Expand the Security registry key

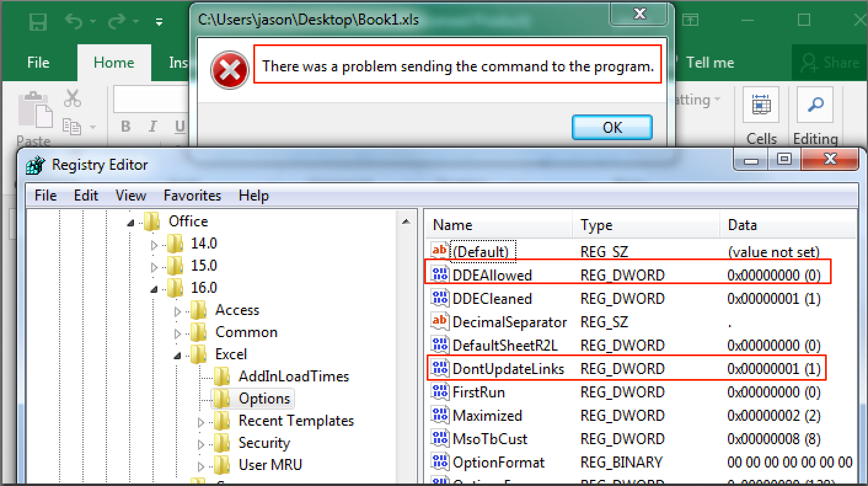tap(201, 444)
